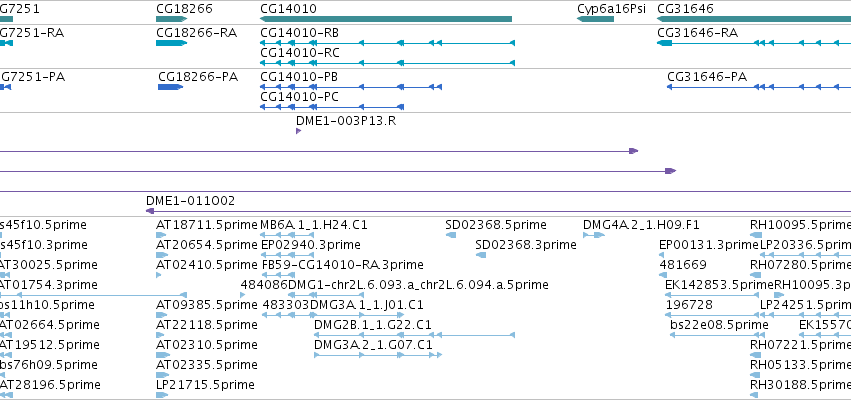Select the DMG3A.2_1.G07.C1 feature line
The width and height of the screenshot is (851, 400).
coord(378,355)
